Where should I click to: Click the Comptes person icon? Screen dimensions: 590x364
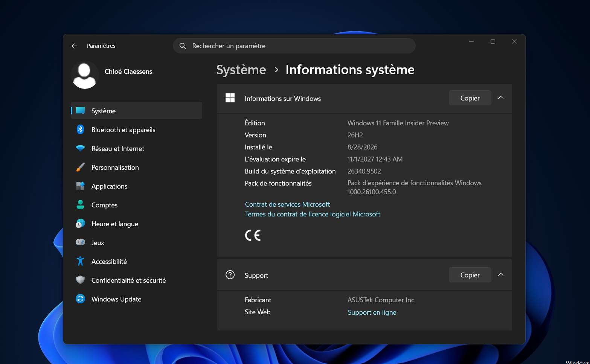[x=80, y=205]
